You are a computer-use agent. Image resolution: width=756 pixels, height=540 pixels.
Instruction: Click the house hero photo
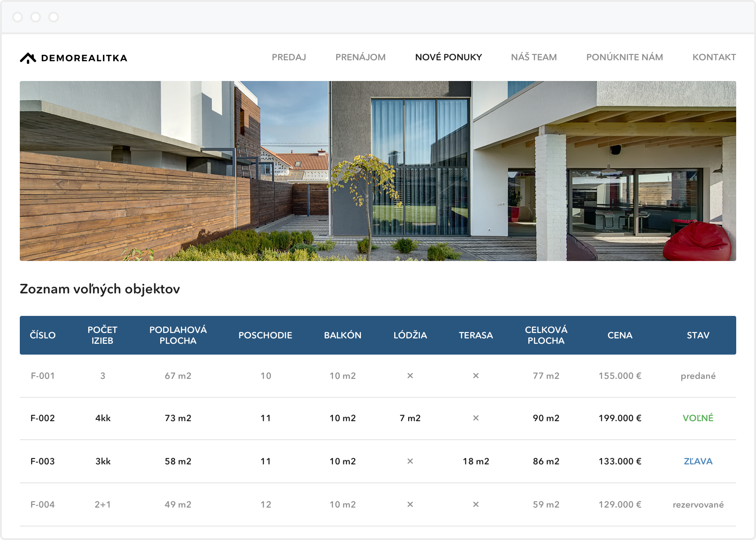coord(378,171)
